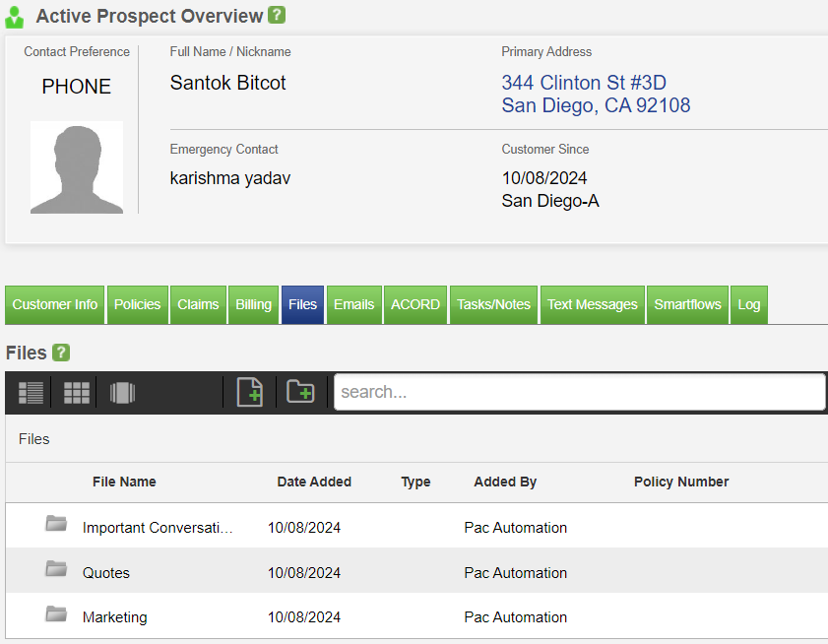The width and height of the screenshot is (828, 644).
Task: Sort files by File Name column
Action: [124, 482]
